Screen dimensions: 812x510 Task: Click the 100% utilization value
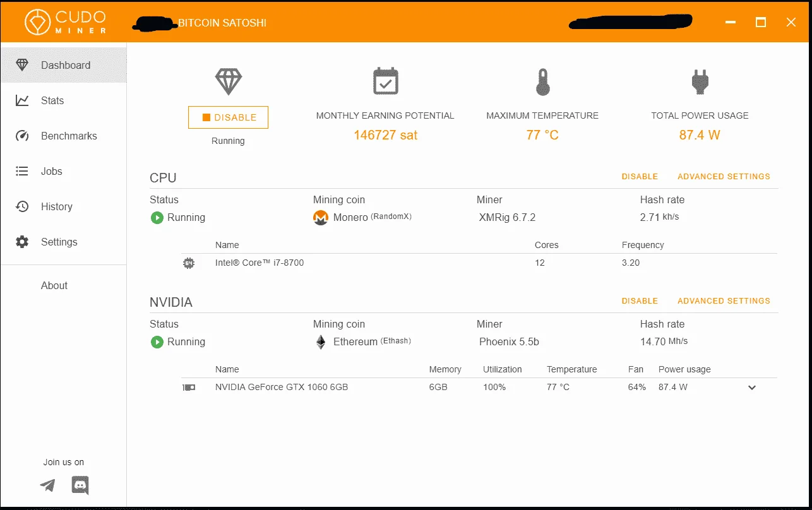(494, 387)
